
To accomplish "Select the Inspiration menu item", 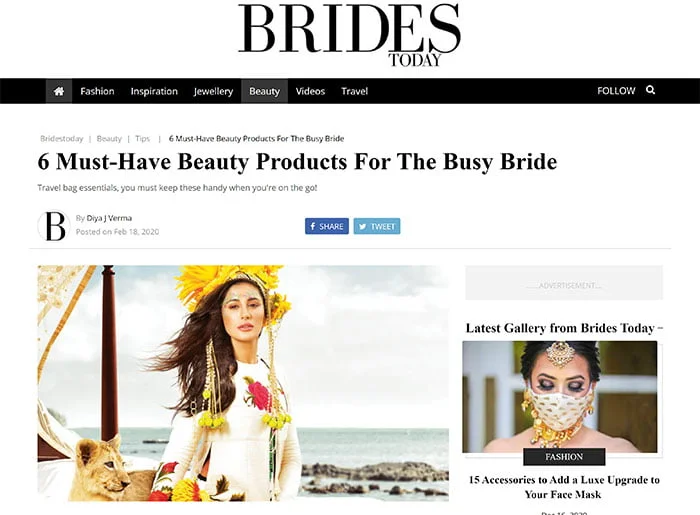I will [x=154, y=91].
